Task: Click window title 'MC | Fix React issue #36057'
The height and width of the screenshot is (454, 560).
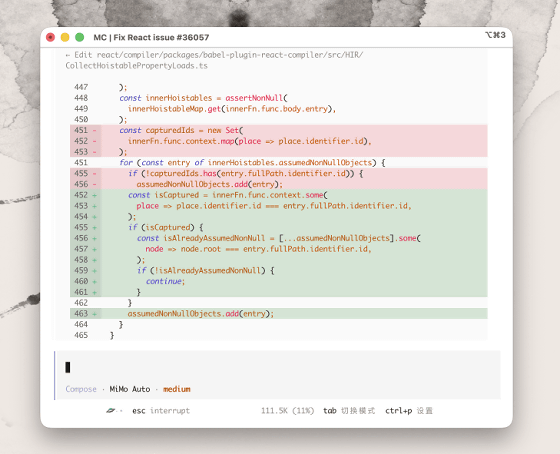Action: pyautogui.click(x=151, y=38)
